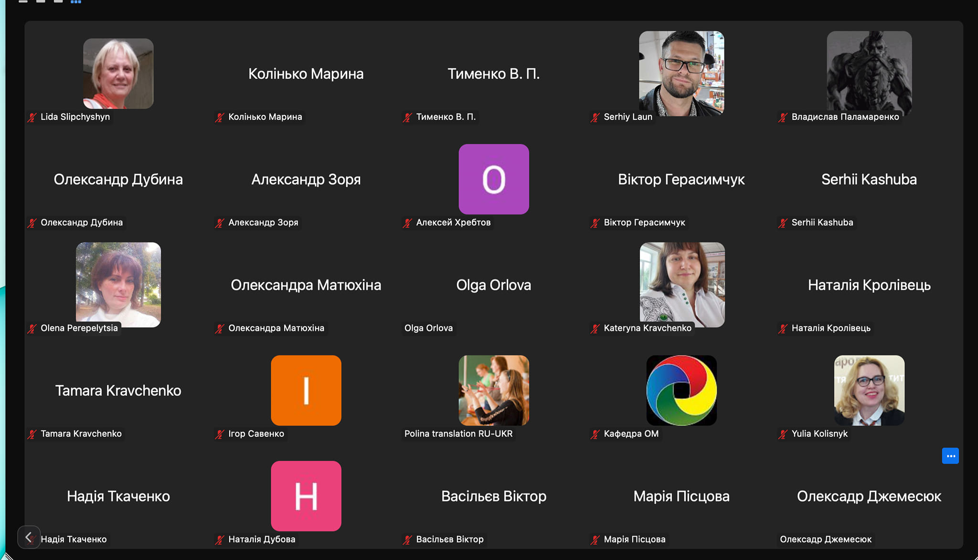Click muted mic icon by Александр Зоря label

[220, 223]
